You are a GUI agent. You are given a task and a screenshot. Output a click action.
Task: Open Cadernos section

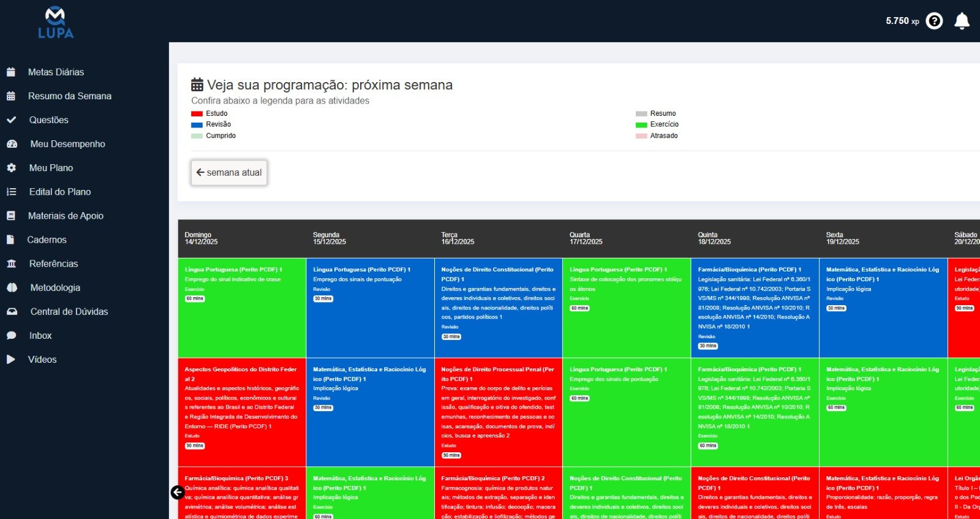click(x=47, y=240)
